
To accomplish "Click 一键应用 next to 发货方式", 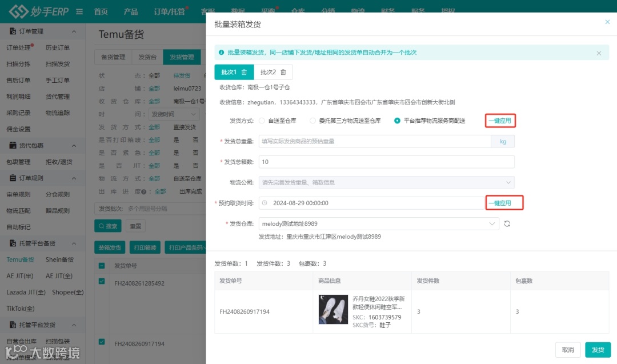I will pyautogui.click(x=500, y=121).
